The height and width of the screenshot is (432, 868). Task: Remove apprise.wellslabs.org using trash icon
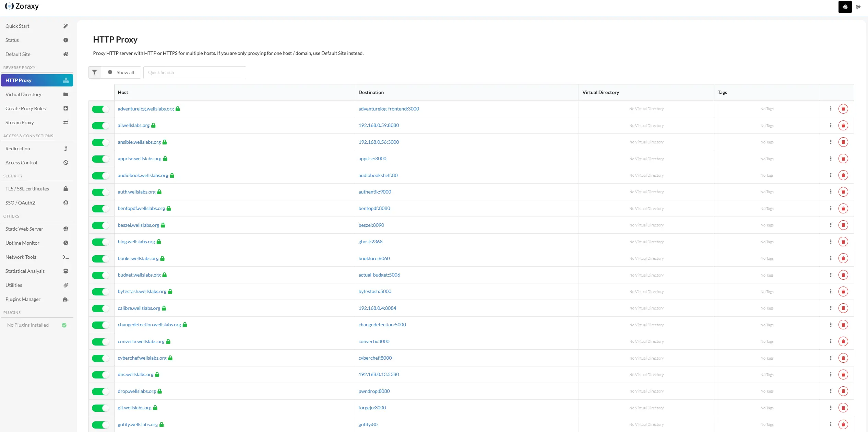point(843,159)
